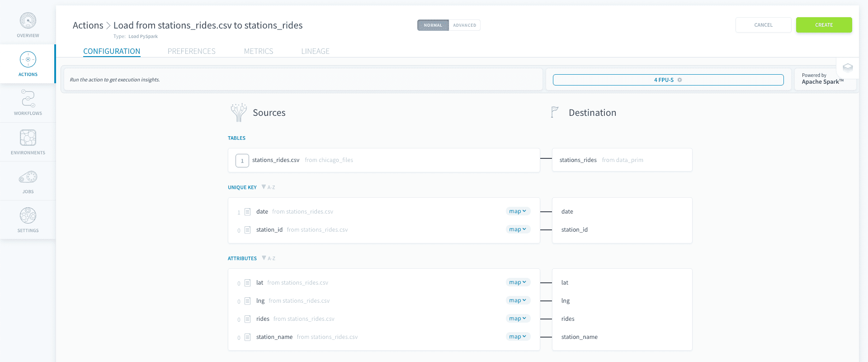Open the map dropdown for station_id
The height and width of the screenshot is (362, 868).
(x=518, y=229)
